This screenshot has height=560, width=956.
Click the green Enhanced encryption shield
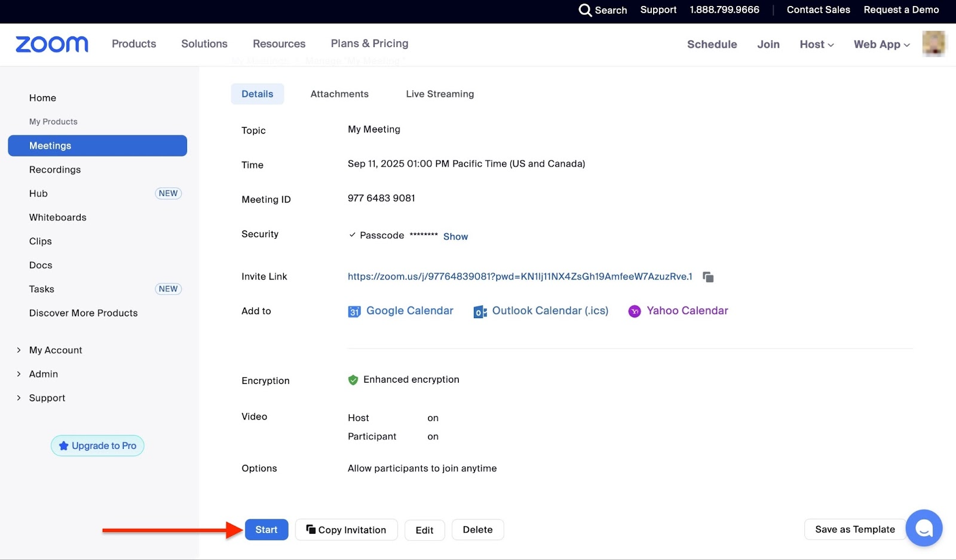(x=353, y=380)
